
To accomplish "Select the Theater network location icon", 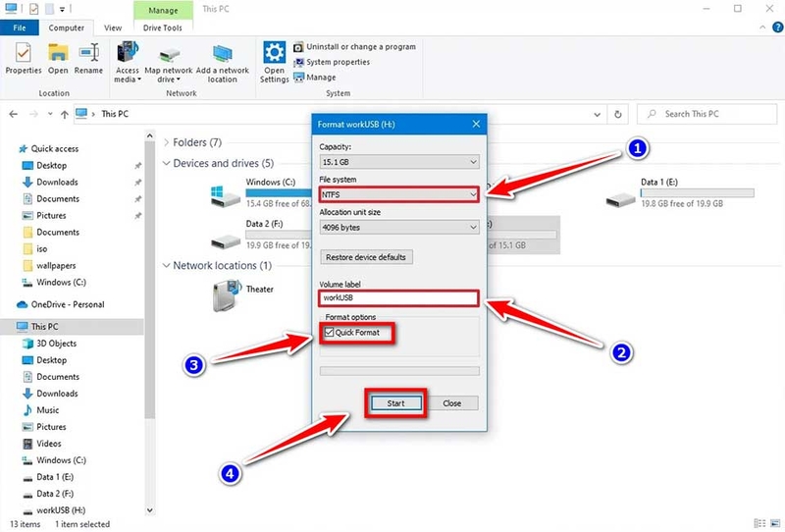I will coord(228,294).
